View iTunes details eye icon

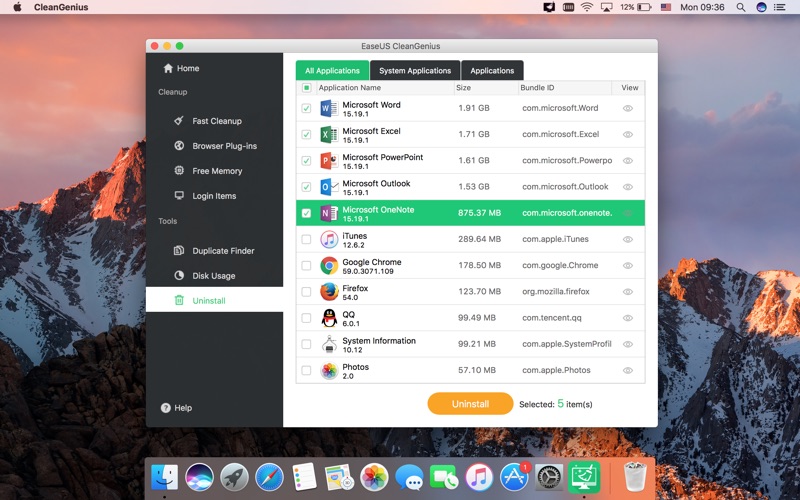(628, 239)
